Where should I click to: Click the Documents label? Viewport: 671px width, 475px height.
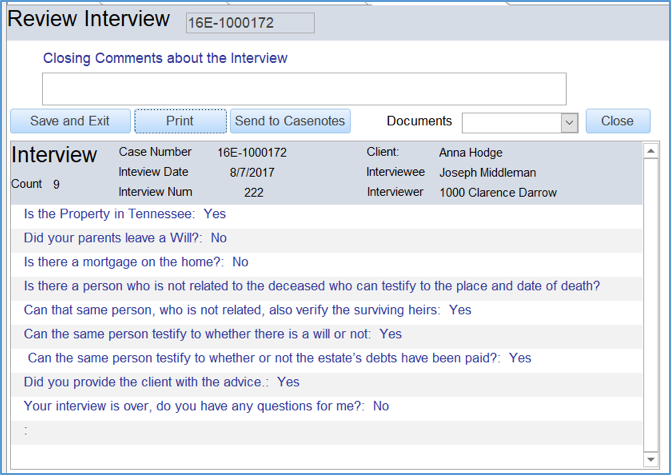click(x=419, y=121)
